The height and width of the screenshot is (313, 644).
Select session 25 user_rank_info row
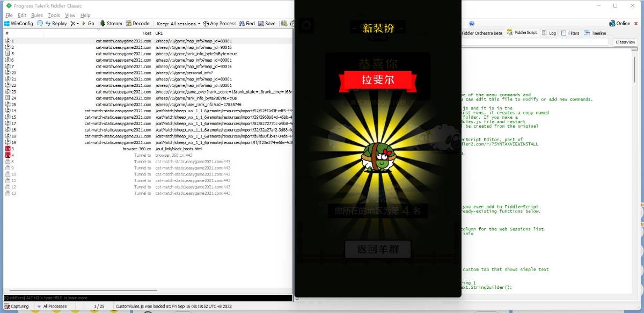148,104
